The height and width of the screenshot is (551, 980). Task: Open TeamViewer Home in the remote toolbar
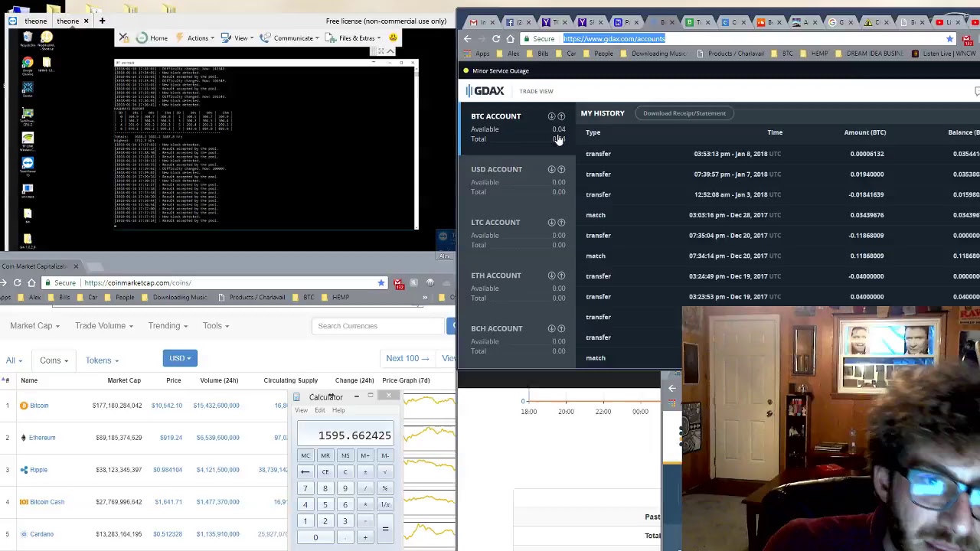(x=152, y=37)
